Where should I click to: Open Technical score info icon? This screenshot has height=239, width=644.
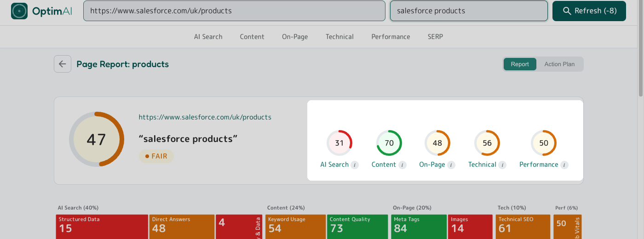coord(502,165)
